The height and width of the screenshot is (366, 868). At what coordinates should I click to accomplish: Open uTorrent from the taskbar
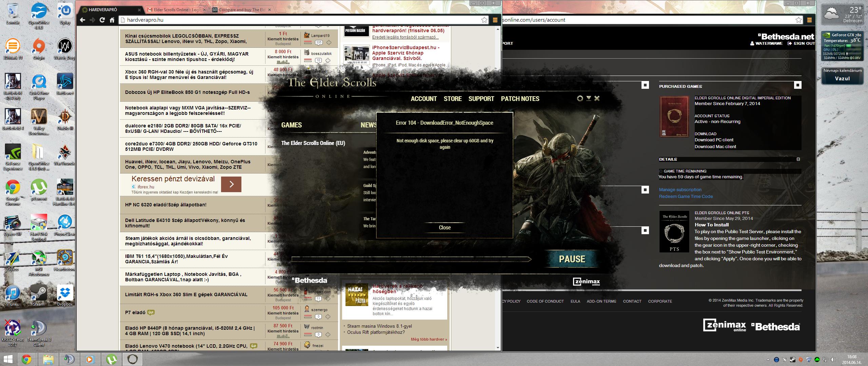(111, 359)
